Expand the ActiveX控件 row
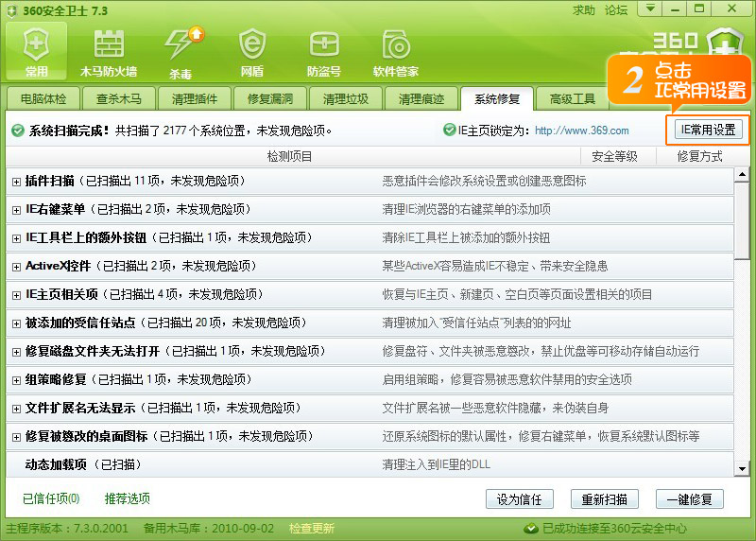Screen dimensions: 756x541 coord(16,267)
